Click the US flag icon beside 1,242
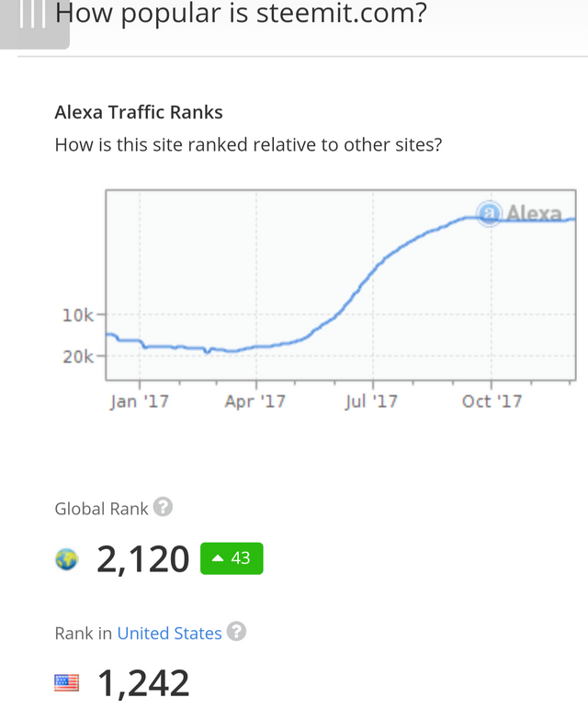This screenshot has height=709, width=588. click(66, 682)
